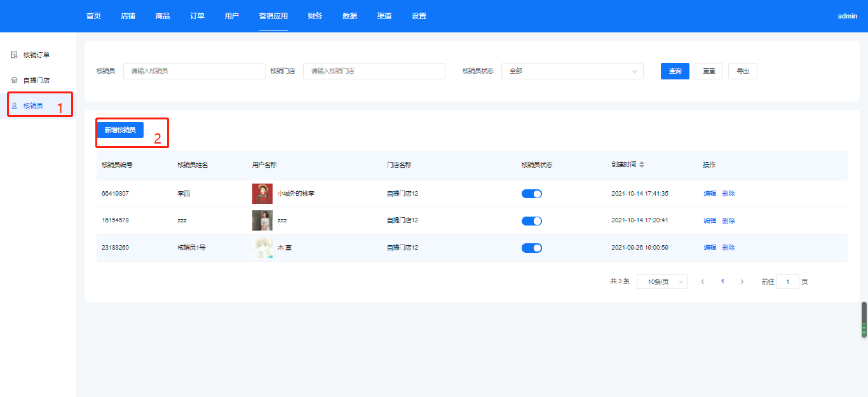Focus the 请输入核销门店 input field
868x397 pixels.
pos(374,71)
